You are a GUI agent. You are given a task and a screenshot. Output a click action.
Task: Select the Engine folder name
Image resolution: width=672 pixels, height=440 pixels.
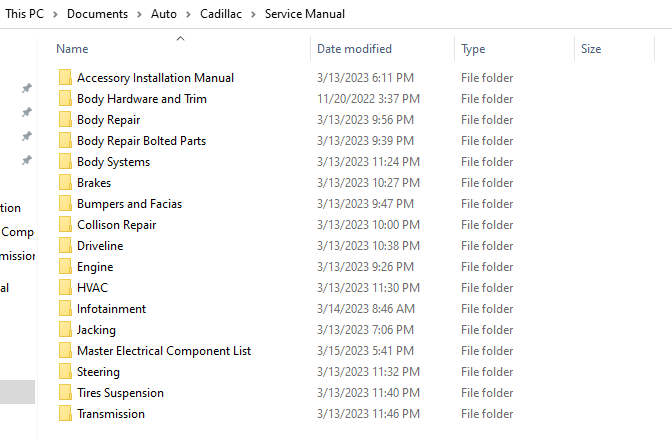(95, 266)
